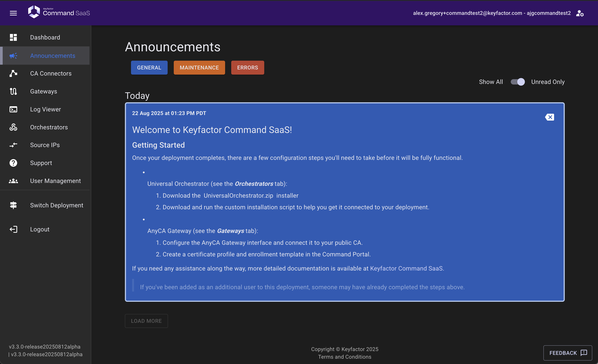The width and height of the screenshot is (598, 364).
Task: Click the hamburger menu icon
Action: point(13,13)
